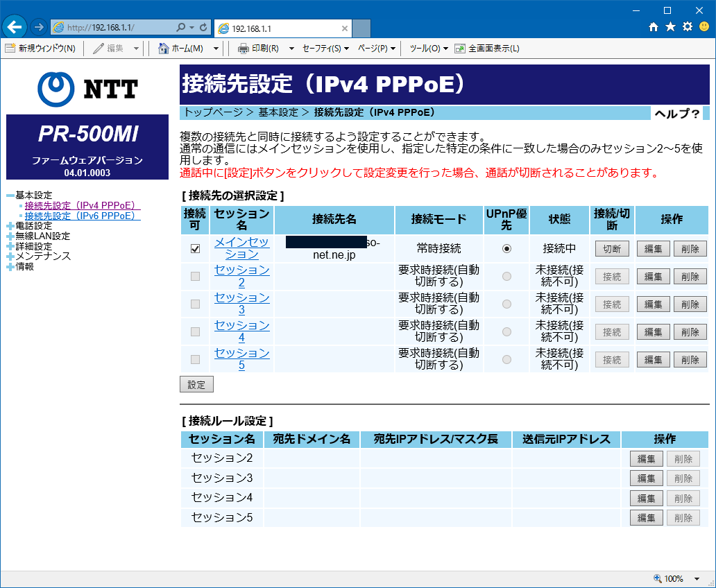The image size is (716, 588).
Task: Click the browser back navigation arrow
Action: [14, 26]
